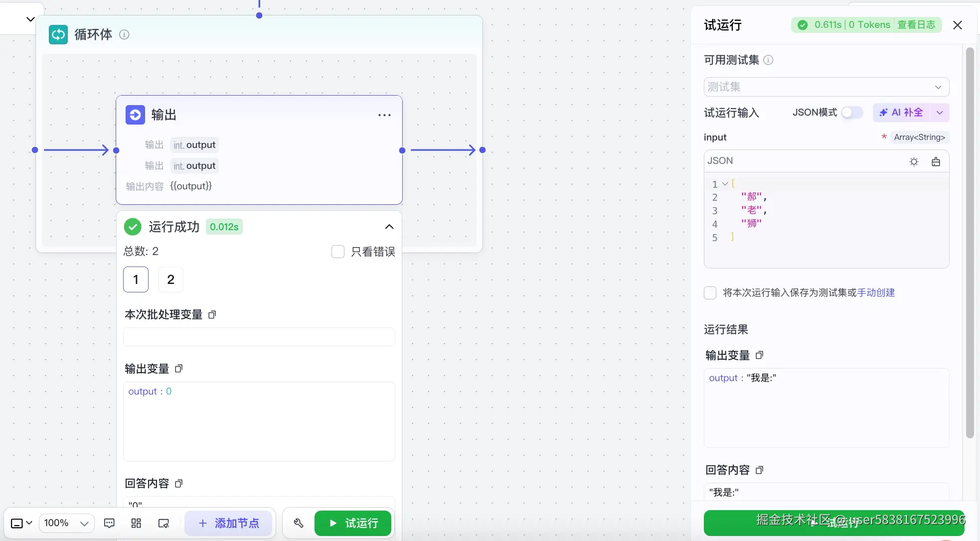Toggle the JSON模式 switch
Image resolution: width=980 pixels, height=541 pixels.
coord(852,113)
